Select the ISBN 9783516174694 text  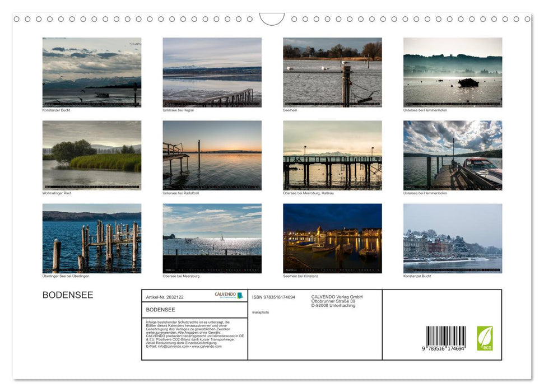(x=273, y=297)
